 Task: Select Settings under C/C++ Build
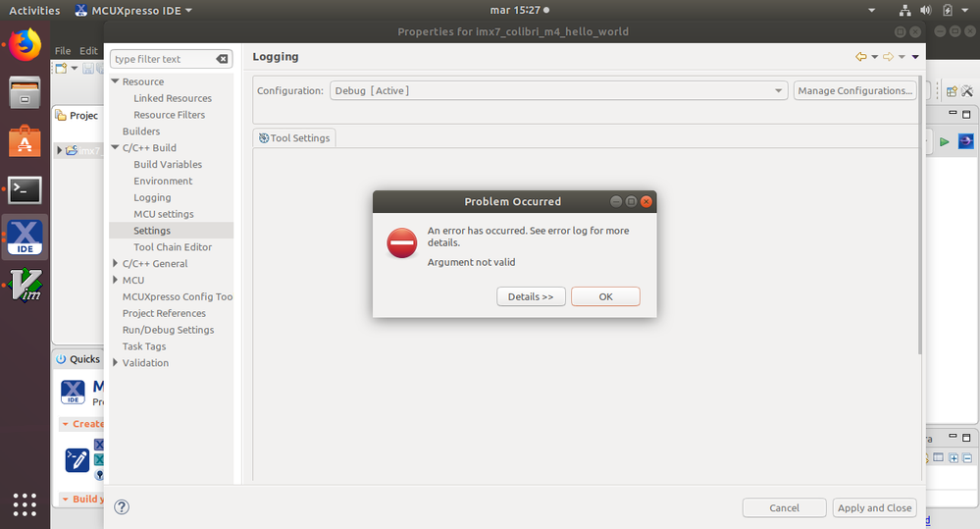coord(152,231)
